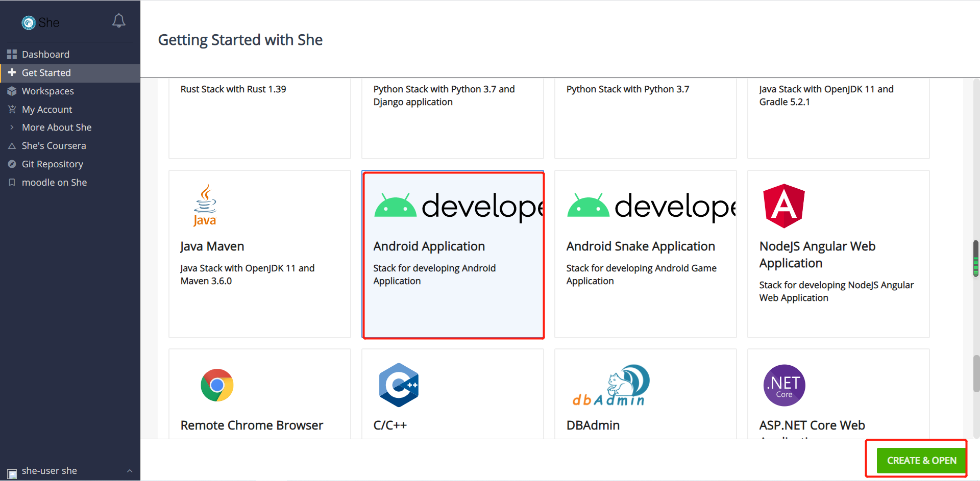Select the ASP.NET Core Web title

tap(812, 425)
